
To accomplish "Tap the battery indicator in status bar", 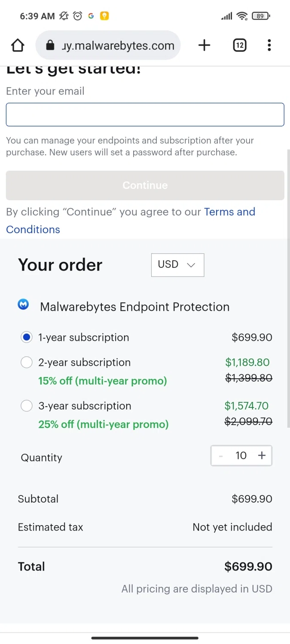I will [x=261, y=16].
